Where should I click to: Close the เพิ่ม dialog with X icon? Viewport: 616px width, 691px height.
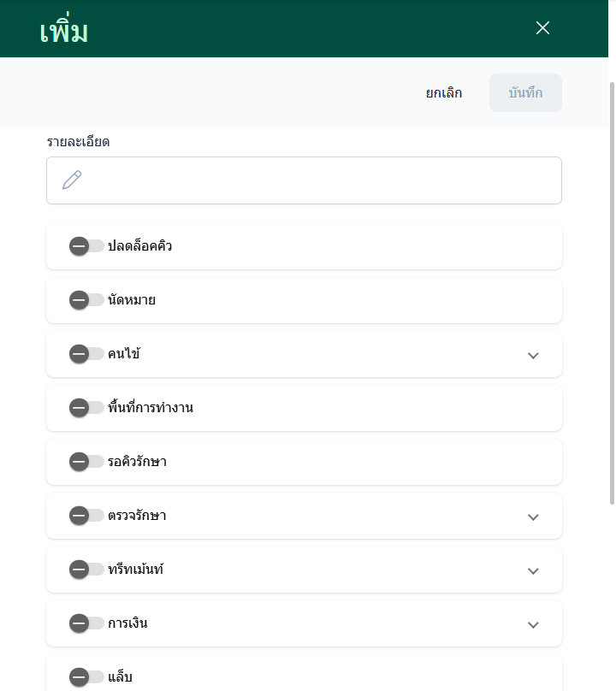click(542, 28)
